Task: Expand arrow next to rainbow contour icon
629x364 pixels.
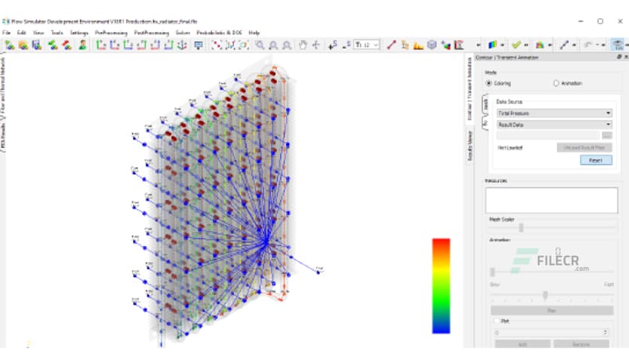Action: (503, 45)
